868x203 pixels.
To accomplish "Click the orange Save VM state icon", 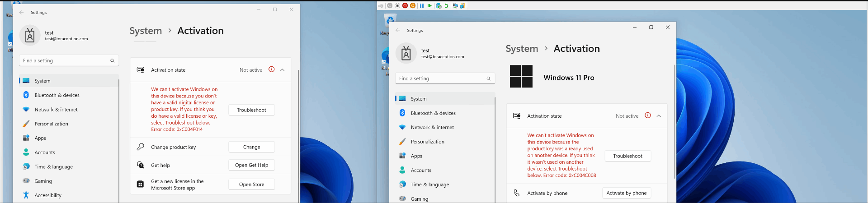I will (413, 5).
